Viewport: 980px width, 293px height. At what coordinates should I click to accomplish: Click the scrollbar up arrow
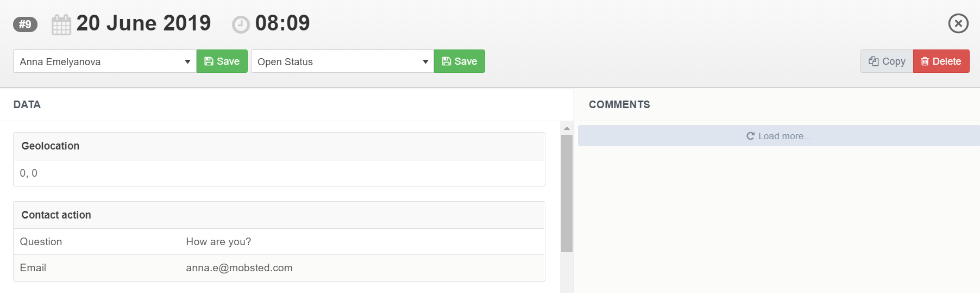[567, 128]
